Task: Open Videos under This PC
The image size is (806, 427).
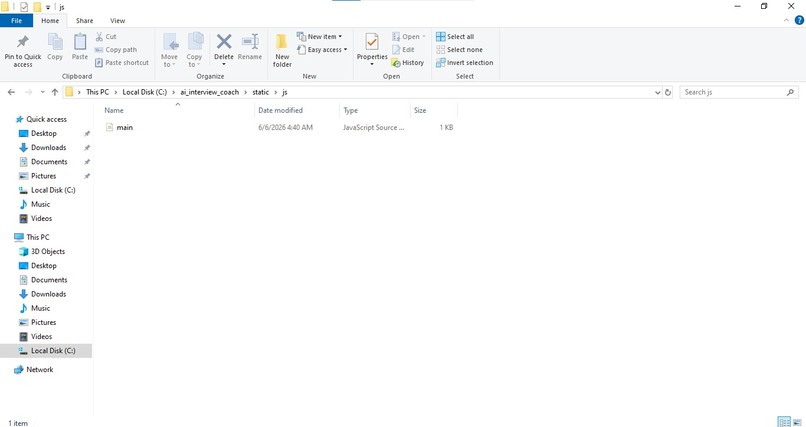Action: pos(41,337)
